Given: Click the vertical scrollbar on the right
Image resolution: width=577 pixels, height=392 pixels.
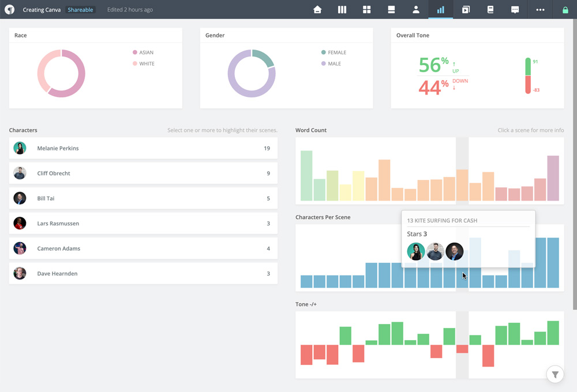Looking at the screenshot, I should (x=575, y=164).
